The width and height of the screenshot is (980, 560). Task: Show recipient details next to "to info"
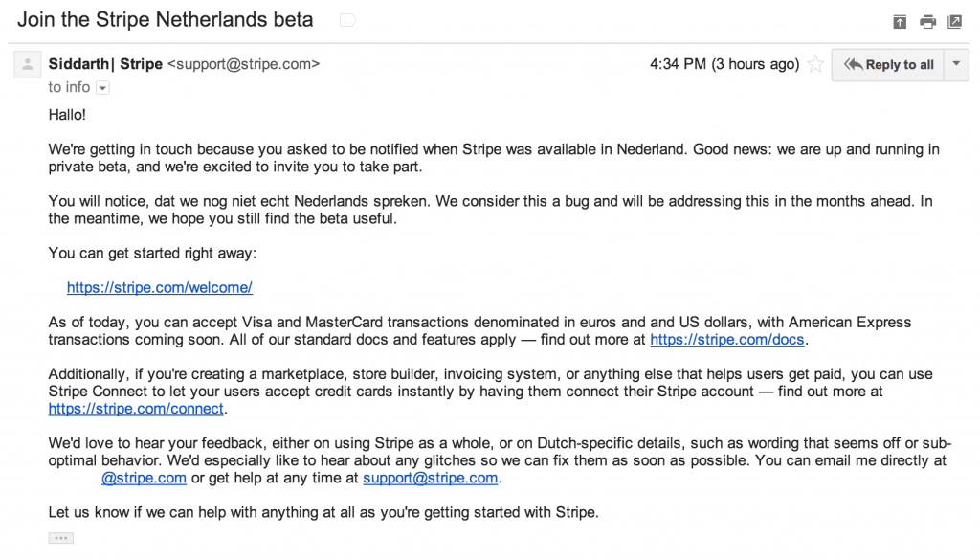coord(102,88)
